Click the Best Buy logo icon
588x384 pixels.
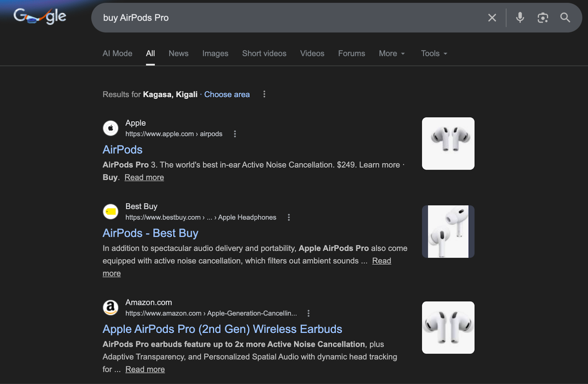pyautogui.click(x=110, y=211)
